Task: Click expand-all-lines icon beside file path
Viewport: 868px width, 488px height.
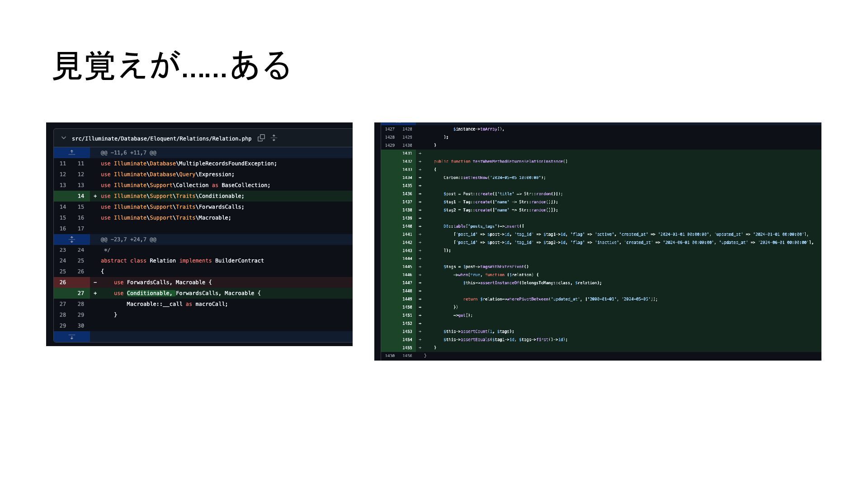Action: [x=274, y=138]
